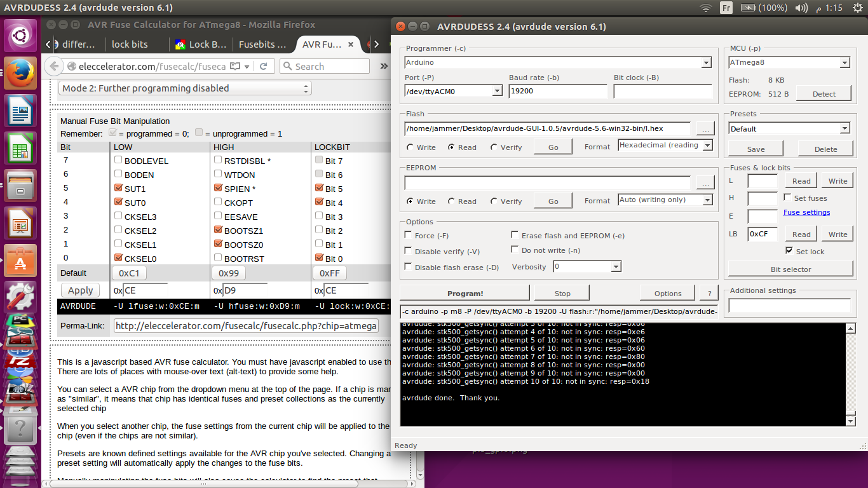Browse for flash hex file
The height and width of the screenshot is (488, 868).
pyautogui.click(x=705, y=128)
